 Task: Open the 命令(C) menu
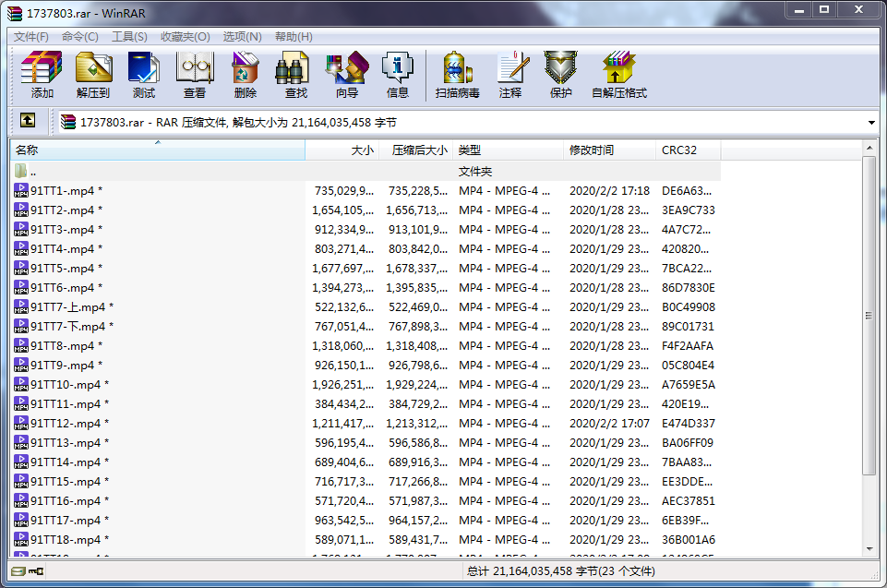point(79,37)
